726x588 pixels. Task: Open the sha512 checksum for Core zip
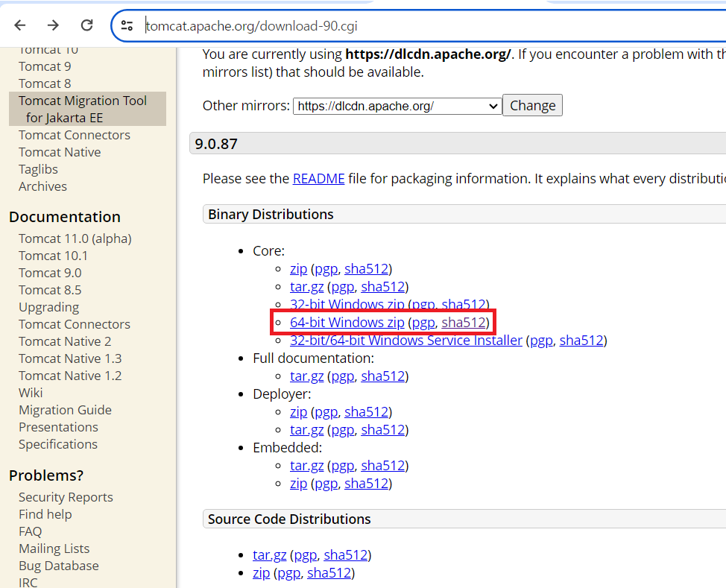[x=366, y=268]
